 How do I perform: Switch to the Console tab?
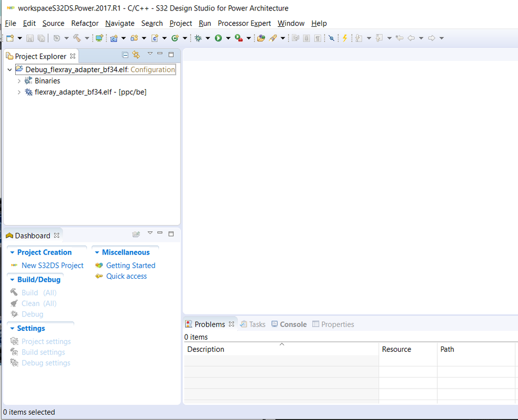(x=289, y=324)
